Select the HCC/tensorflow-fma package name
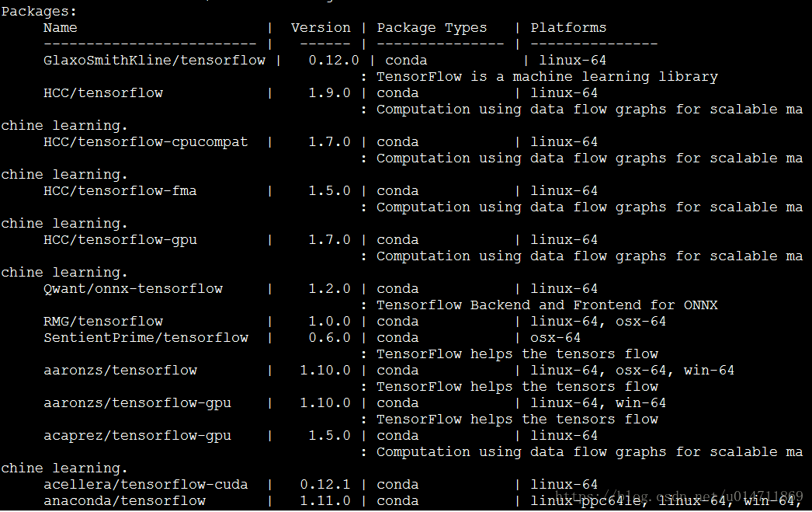The image size is (812, 512). click(120, 190)
